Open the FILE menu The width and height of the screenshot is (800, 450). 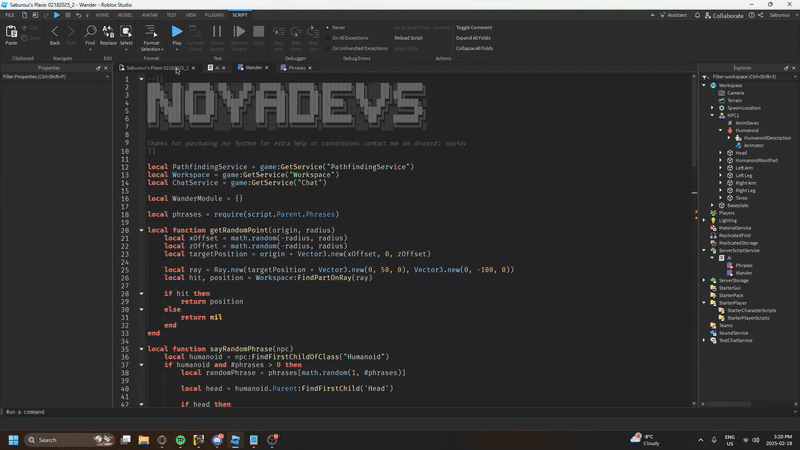click(x=10, y=15)
